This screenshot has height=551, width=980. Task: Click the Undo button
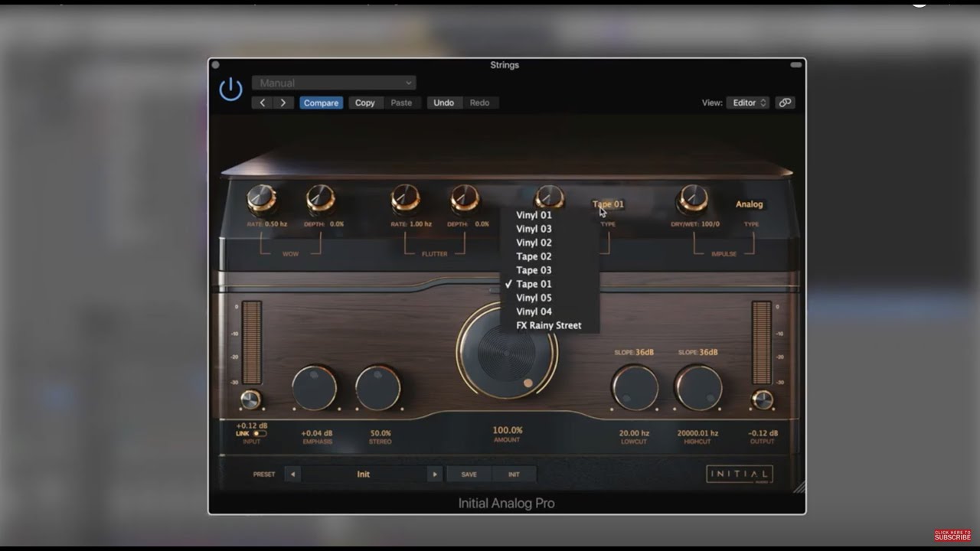(x=444, y=103)
